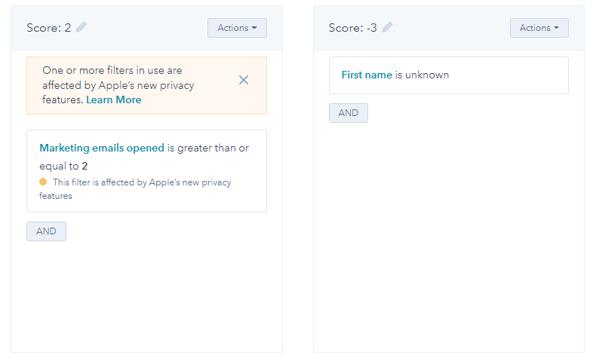Click the 'is unknown' filter text
This screenshot has height=364, width=596.
click(x=422, y=75)
